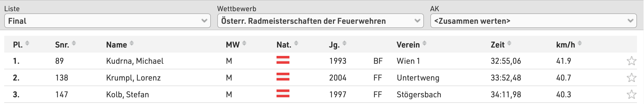Click the time 32:55,06 of first place
644x104 pixels.
point(506,61)
